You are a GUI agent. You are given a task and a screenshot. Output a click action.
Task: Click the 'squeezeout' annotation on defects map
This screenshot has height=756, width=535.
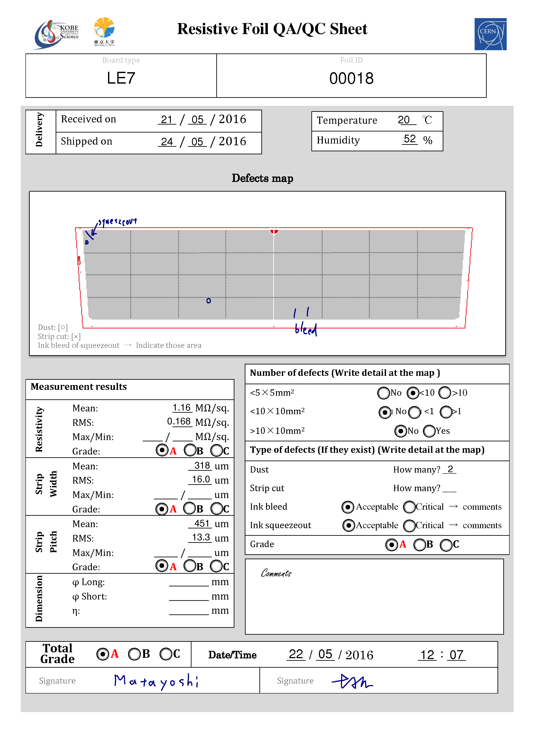(117, 222)
